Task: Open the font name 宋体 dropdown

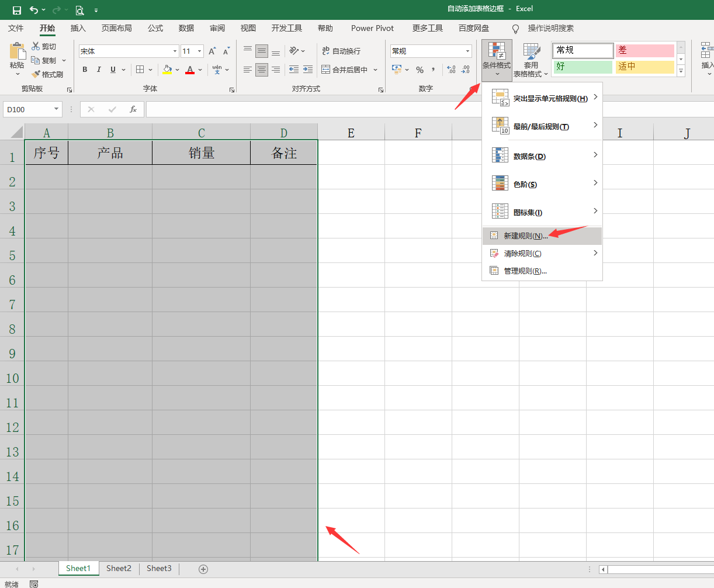Action: (x=175, y=51)
